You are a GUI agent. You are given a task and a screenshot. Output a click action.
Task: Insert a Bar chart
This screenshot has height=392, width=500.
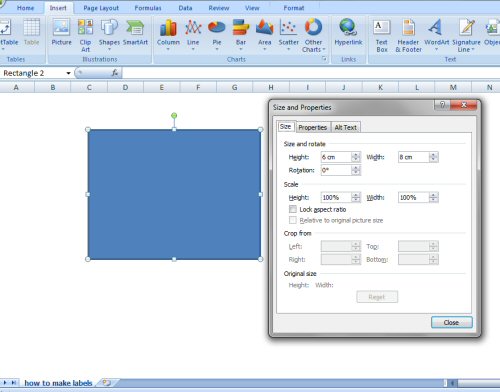coord(241,34)
